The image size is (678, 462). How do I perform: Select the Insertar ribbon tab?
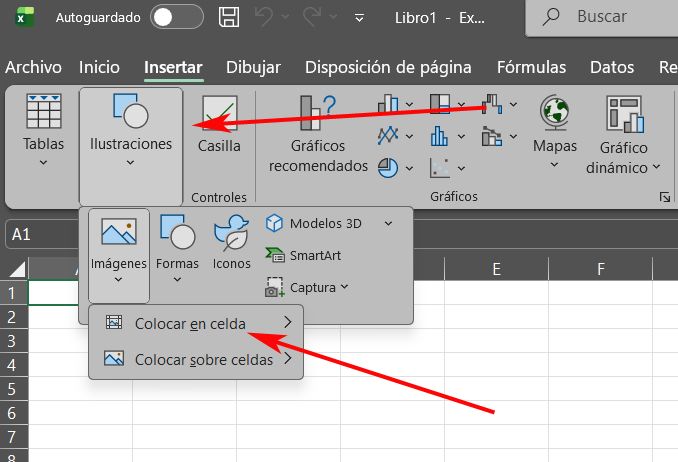(x=173, y=67)
